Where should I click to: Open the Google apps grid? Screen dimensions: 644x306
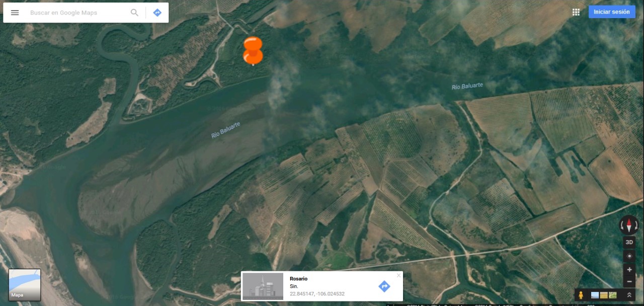pyautogui.click(x=576, y=12)
